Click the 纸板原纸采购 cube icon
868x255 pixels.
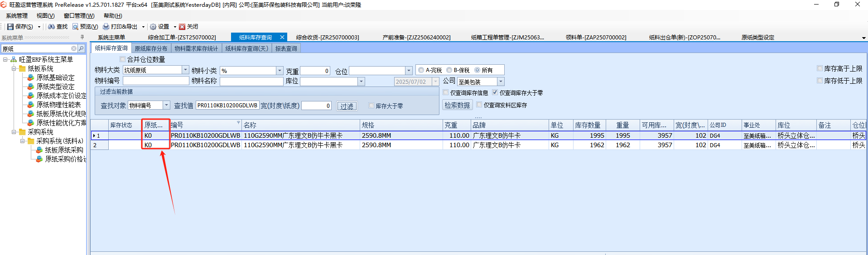click(x=39, y=150)
